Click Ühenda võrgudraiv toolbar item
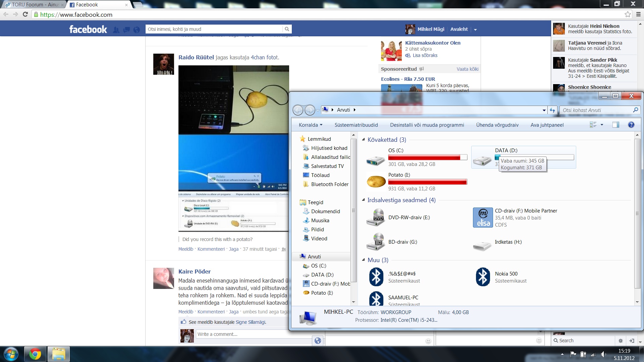Screen dimensions: 644x362 point(497,125)
